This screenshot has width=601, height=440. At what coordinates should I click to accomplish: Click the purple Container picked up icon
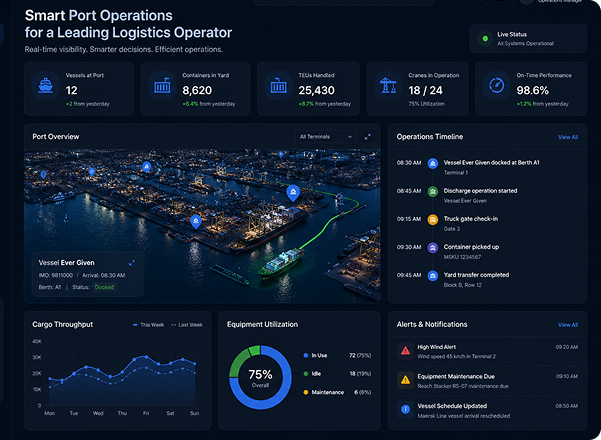coord(433,248)
